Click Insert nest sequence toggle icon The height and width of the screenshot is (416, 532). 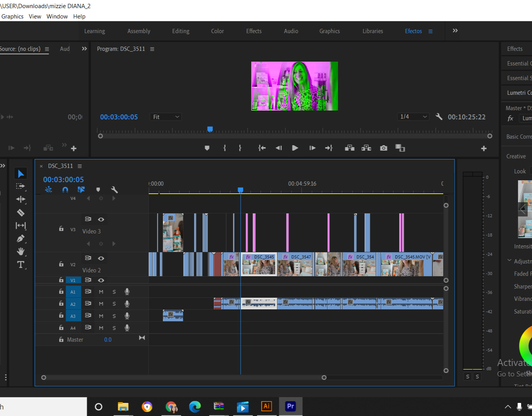coord(49,190)
